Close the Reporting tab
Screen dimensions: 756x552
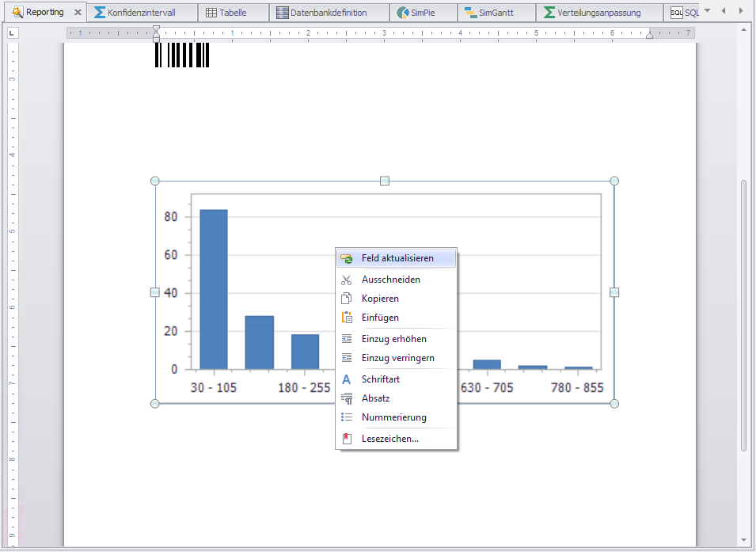(78, 13)
